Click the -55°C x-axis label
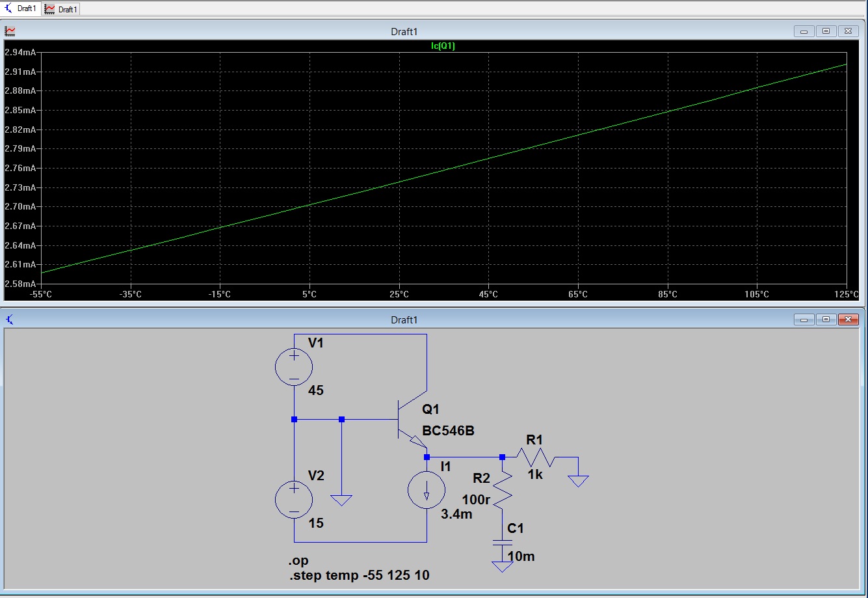The height and width of the screenshot is (598, 868). [41, 294]
